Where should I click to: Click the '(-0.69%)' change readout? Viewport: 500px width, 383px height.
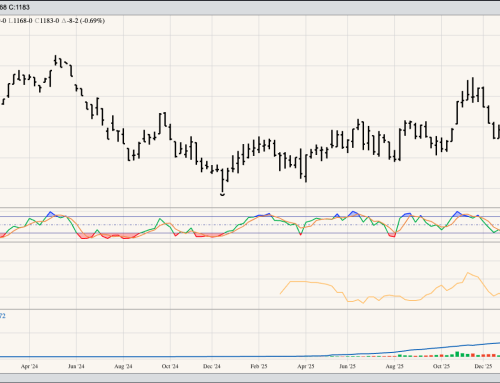[92, 21]
